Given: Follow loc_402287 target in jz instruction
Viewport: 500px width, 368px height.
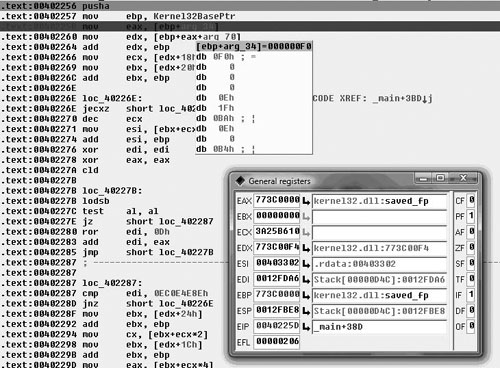Looking at the screenshot, I should pyautogui.click(x=186, y=222).
